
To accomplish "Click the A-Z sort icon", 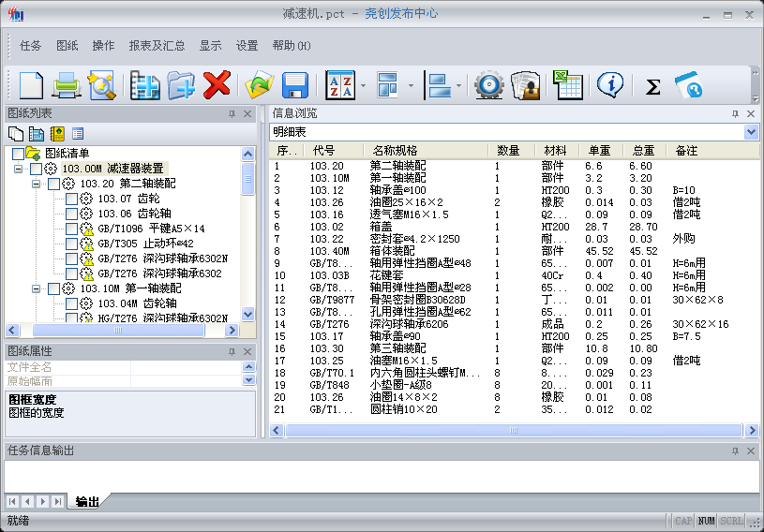I will pyautogui.click(x=339, y=85).
